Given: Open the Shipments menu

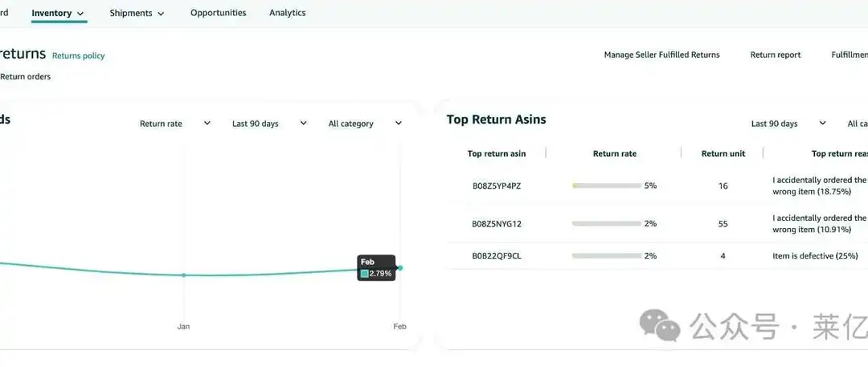Looking at the screenshot, I should tap(137, 13).
